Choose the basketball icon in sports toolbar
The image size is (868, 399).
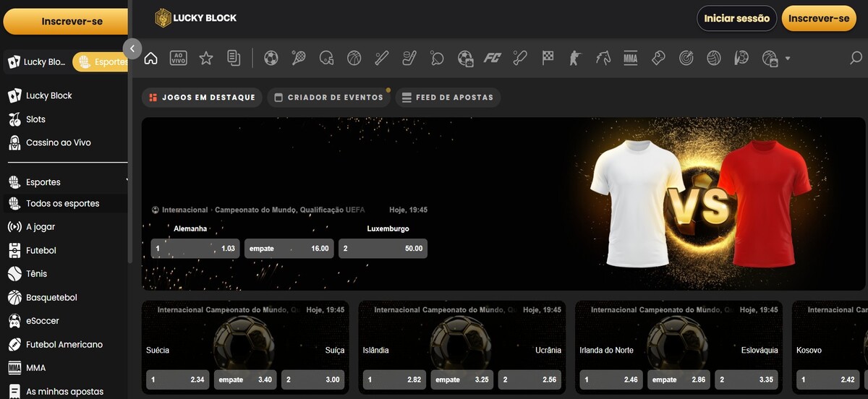(354, 59)
